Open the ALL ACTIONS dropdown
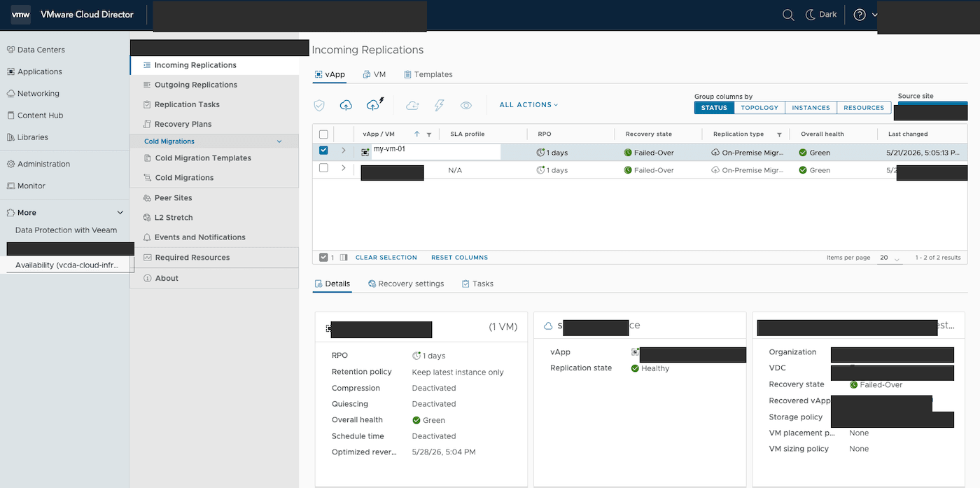The image size is (980, 488). pyautogui.click(x=528, y=105)
